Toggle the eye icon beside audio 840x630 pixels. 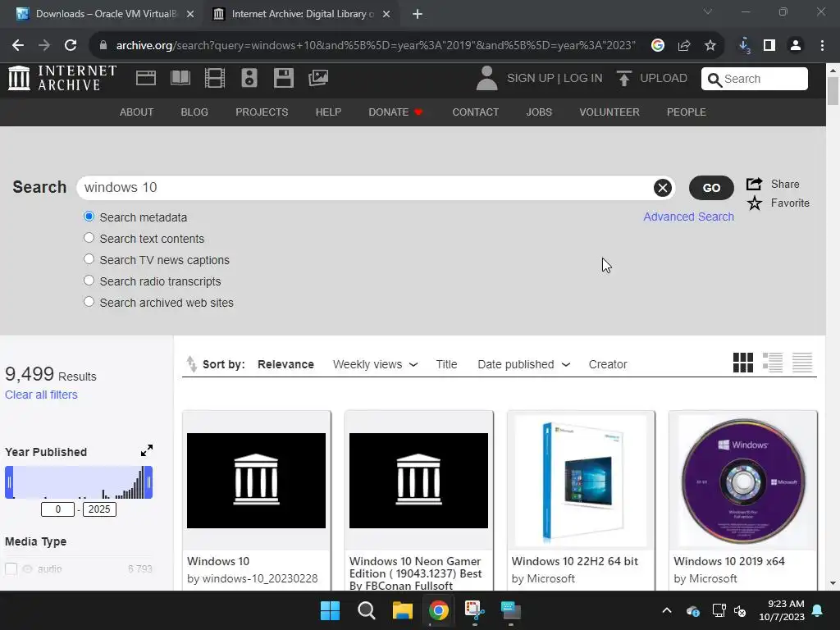pos(27,569)
